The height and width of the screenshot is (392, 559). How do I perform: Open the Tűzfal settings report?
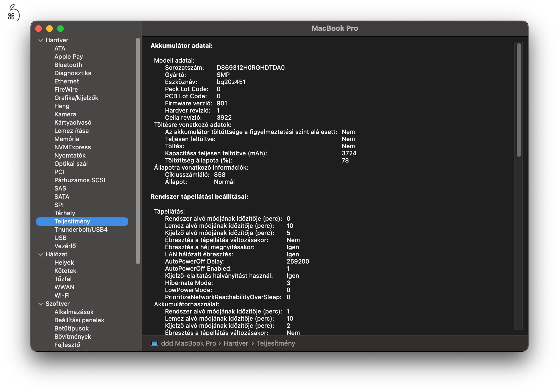pos(63,279)
